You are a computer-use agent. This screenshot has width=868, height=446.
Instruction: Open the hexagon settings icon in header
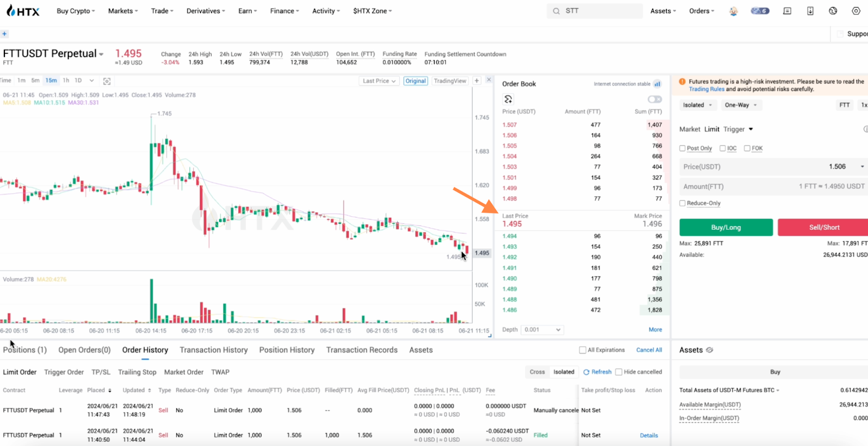856,11
